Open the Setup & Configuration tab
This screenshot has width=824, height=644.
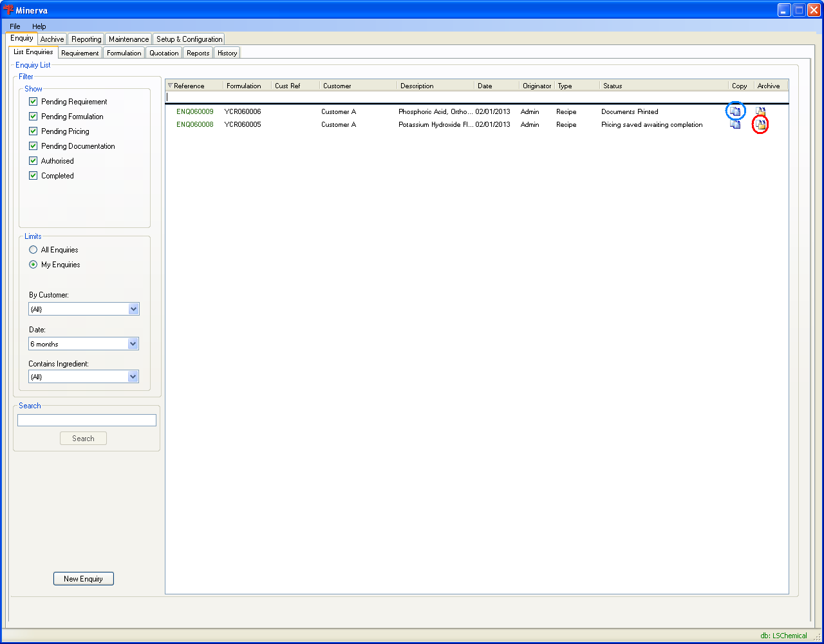(x=189, y=39)
